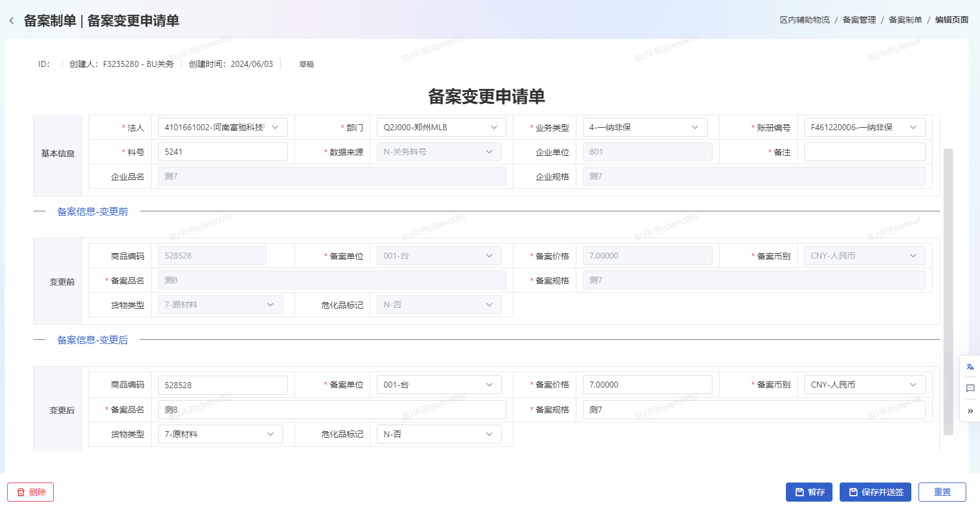This screenshot has width=980, height=507.
Task: Click the 企业规格 field 测7
Action: coord(754,176)
